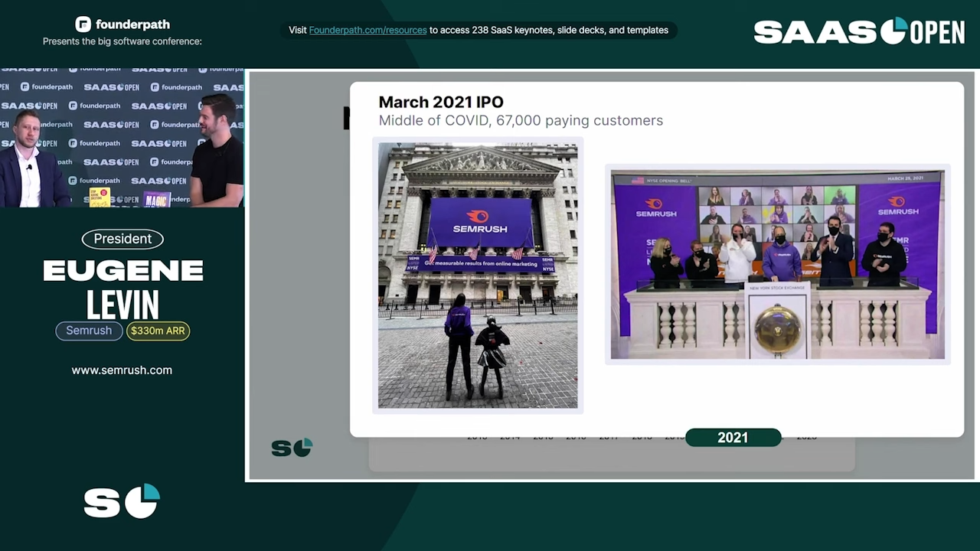Click the March 2021 IPO heading
The height and width of the screenshot is (551, 980).
441,103
